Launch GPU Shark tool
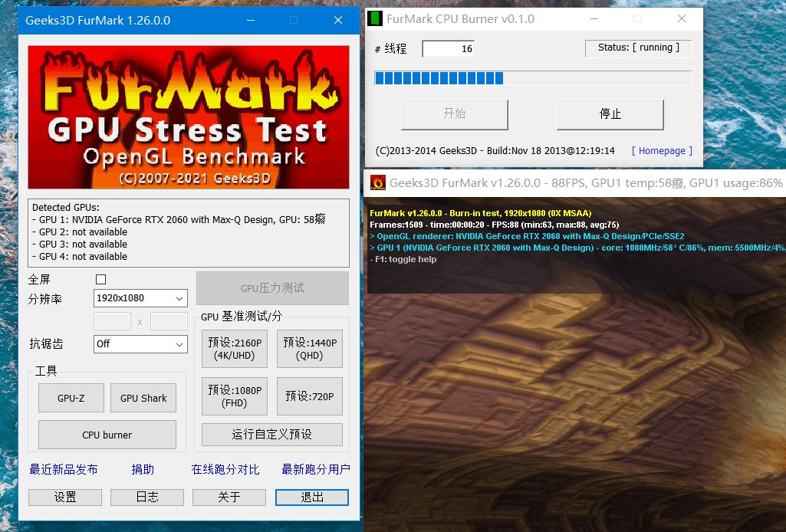The image size is (786, 532). [143, 398]
